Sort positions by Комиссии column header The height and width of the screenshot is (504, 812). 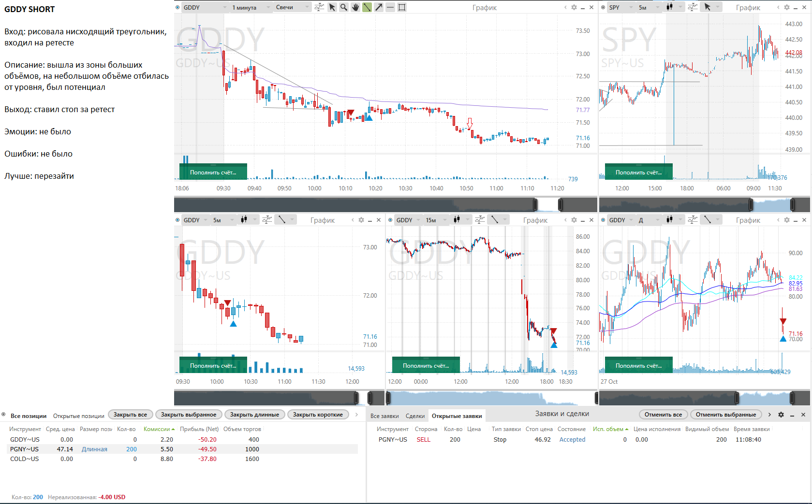point(159,429)
